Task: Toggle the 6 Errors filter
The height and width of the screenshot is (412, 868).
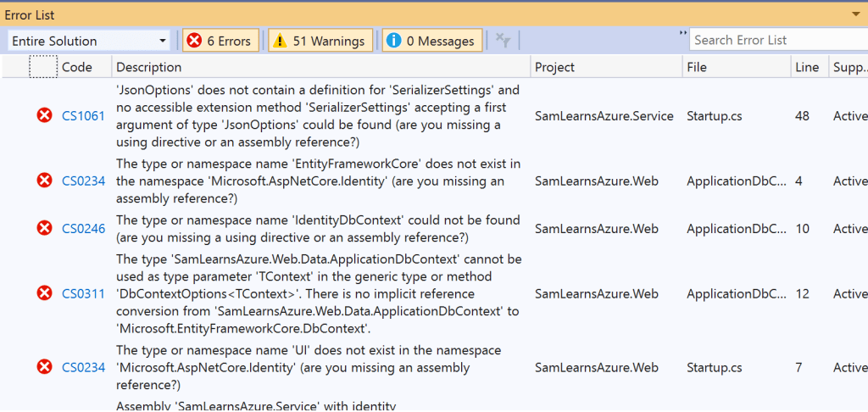Action: tap(220, 41)
